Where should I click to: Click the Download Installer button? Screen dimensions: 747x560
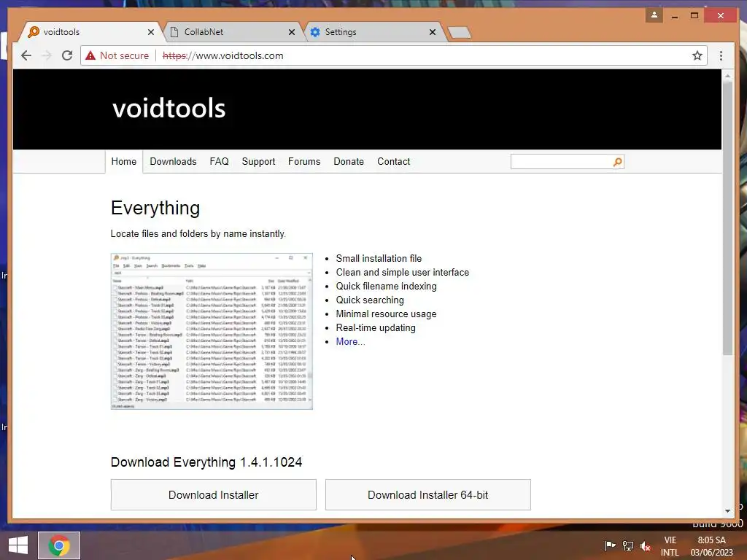click(x=214, y=495)
